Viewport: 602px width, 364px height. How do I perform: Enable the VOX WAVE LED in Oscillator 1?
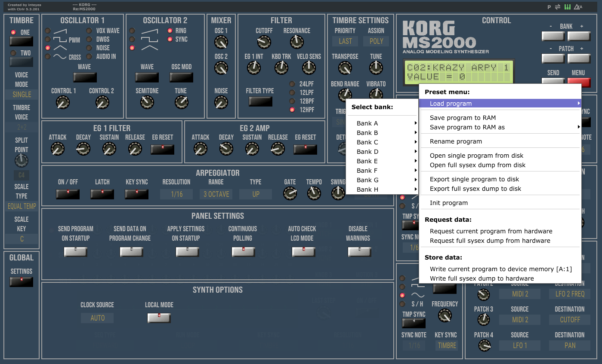[89, 31]
